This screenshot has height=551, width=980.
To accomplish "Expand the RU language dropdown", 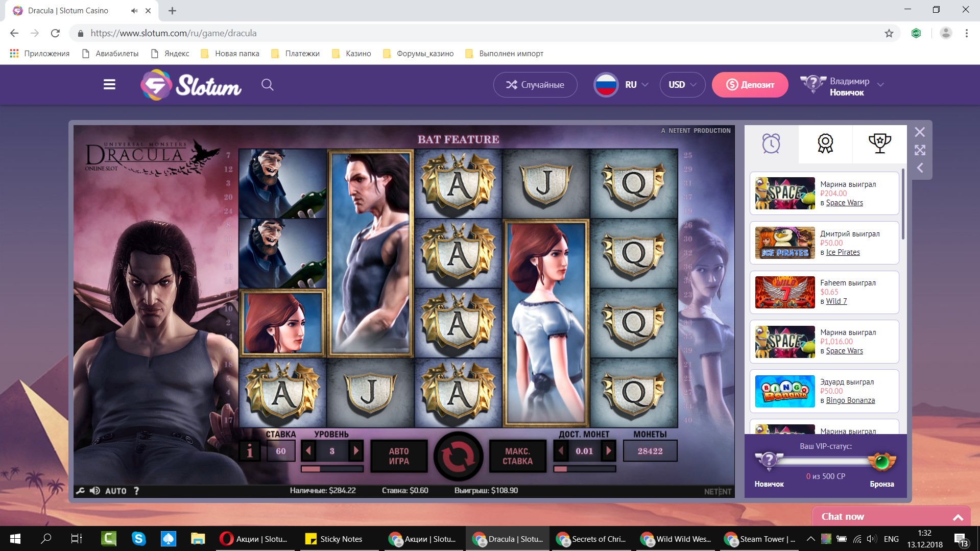I will [622, 85].
